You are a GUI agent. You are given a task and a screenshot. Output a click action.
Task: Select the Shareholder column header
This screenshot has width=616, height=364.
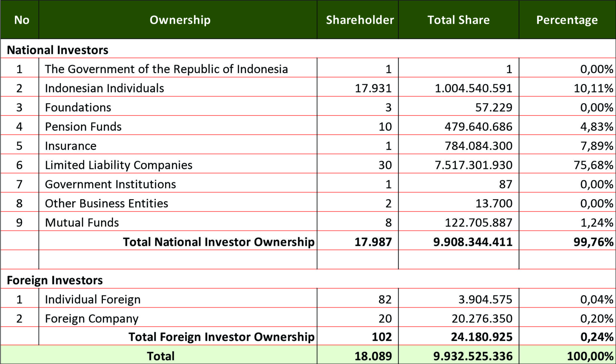pyautogui.click(x=360, y=20)
